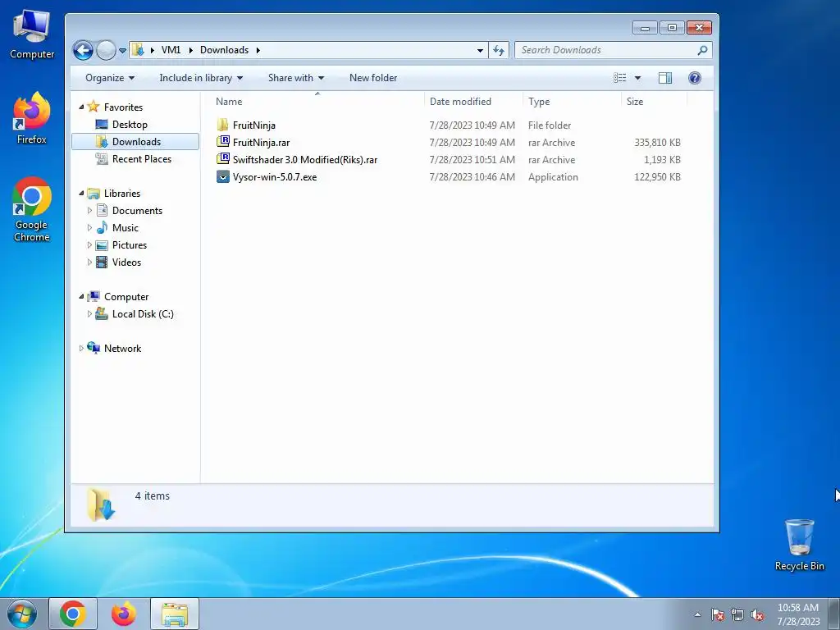Open the Organize menu
This screenshot has width=840, height=630.
click(x=110, y=78)
